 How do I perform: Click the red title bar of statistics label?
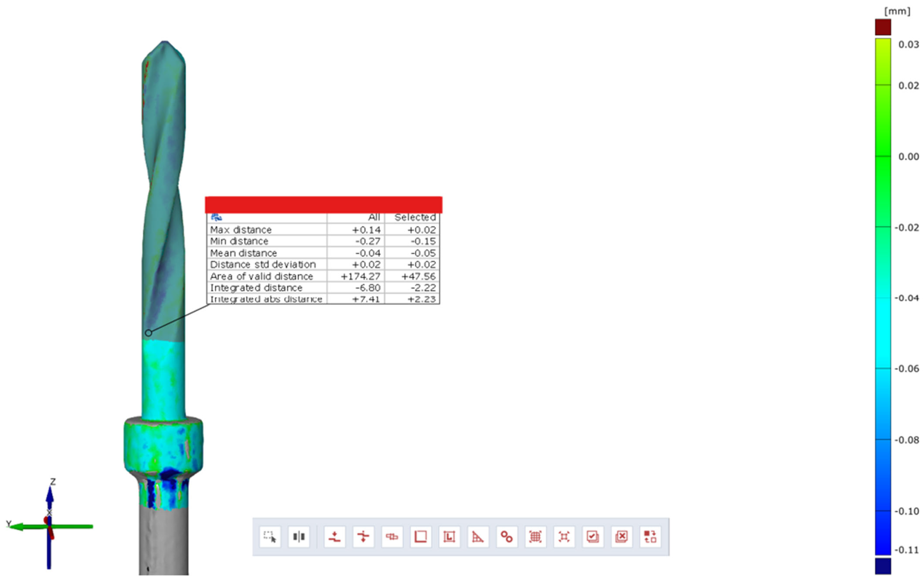(324, 204)
